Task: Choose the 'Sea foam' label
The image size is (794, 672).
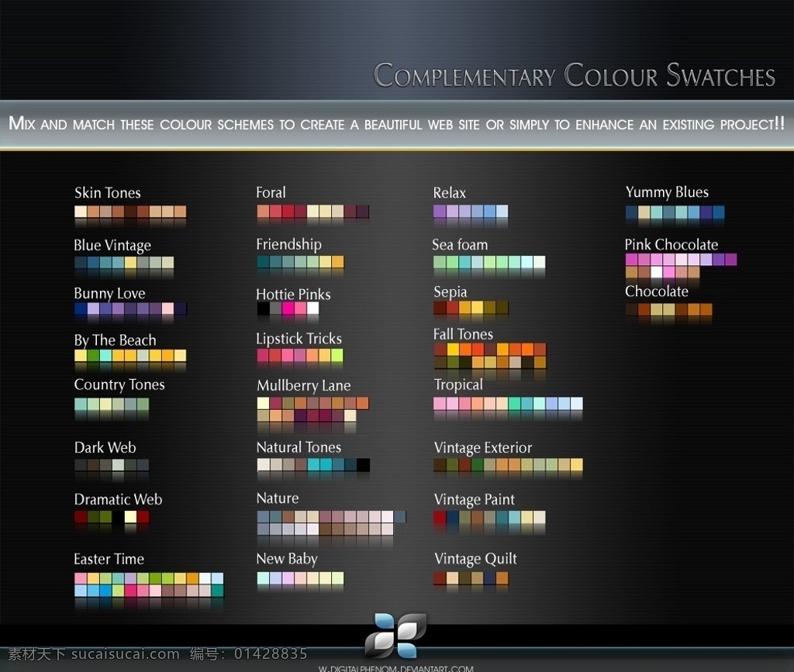Action: pyautogui.click(x=460, y=245)
